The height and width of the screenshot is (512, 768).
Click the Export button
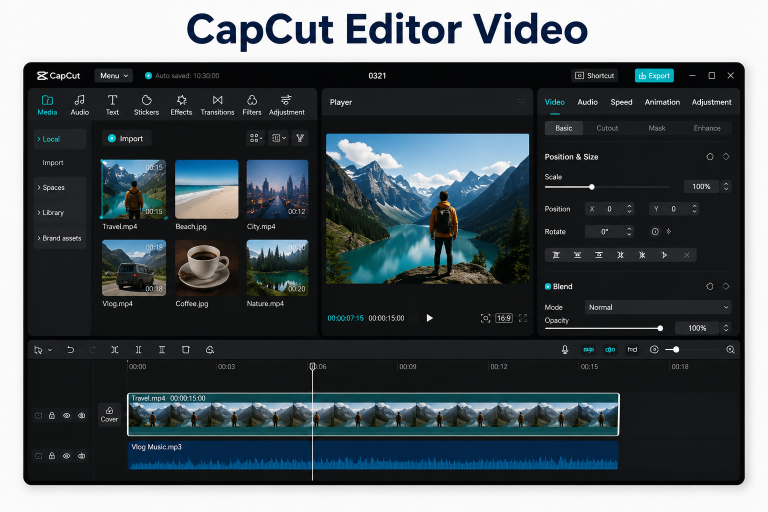point(654,75)
